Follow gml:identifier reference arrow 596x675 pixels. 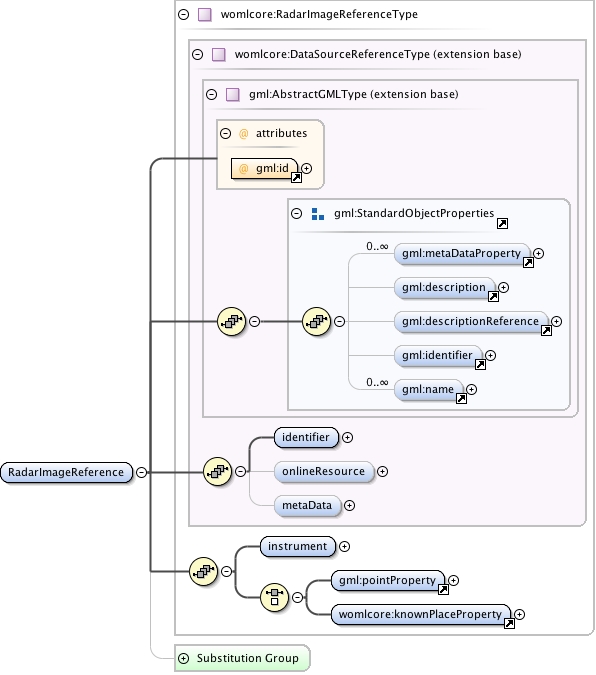pos(481,365)
